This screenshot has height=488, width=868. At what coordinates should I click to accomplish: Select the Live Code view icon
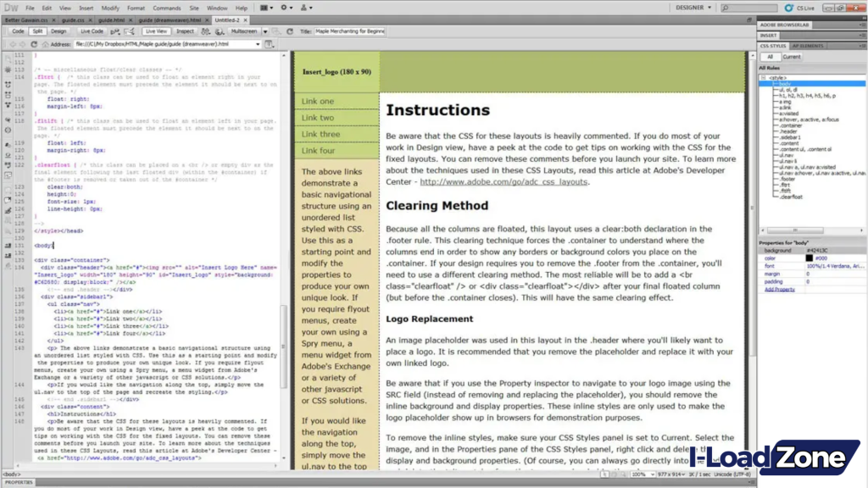92,30
